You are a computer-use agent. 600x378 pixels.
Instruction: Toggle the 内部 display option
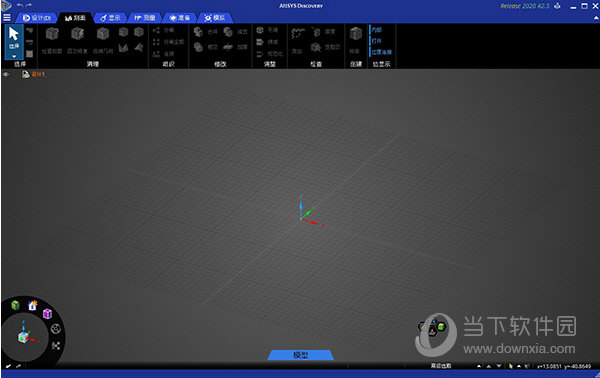tap(376, 30)
